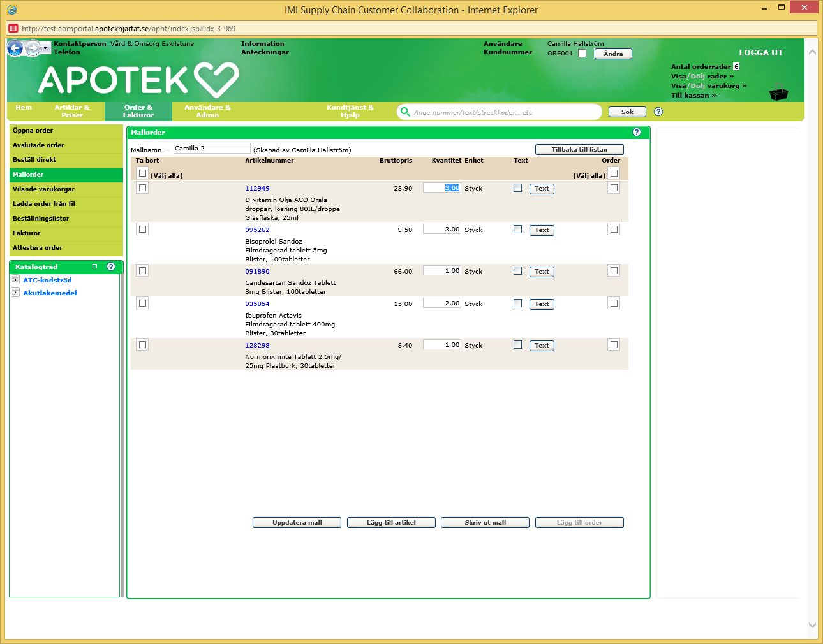Image resolution: width=823 pixels, height=644 pixels.
Task: Open the Hem menu tab
Action: (24, 108)
